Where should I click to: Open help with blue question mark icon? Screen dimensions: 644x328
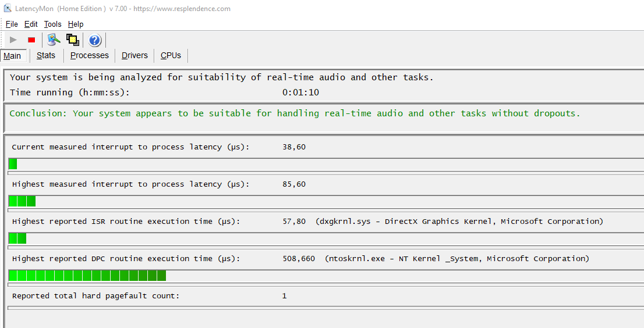(95, 40)
